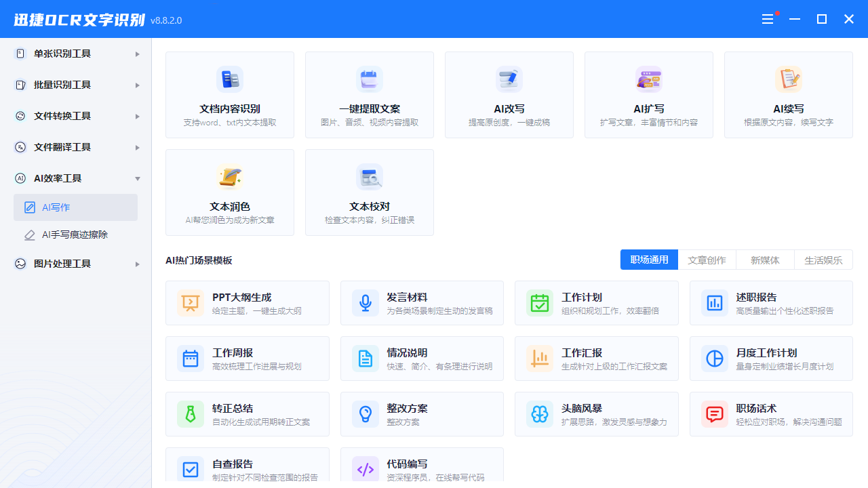The width and height of the screenshot is (868, 488).
Task: Open the hamburger menu at top right
Action: pyautogui.click(x=768, y=19)
